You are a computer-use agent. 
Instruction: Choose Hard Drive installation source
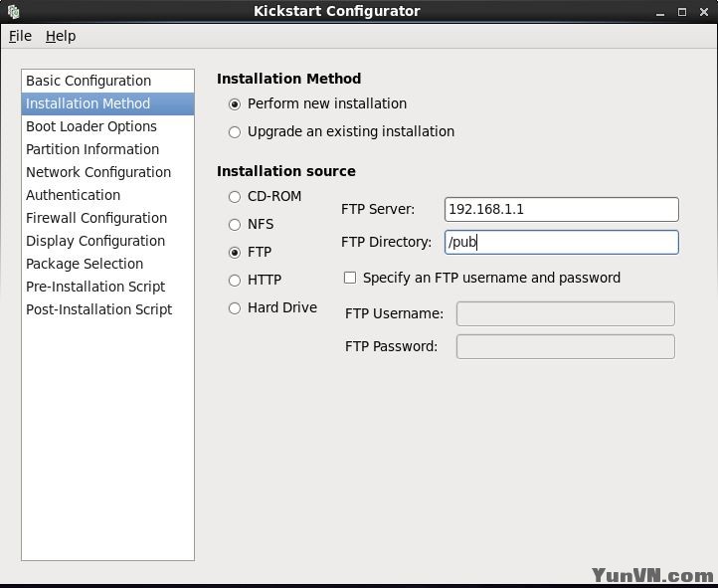(x=235, y=308)
